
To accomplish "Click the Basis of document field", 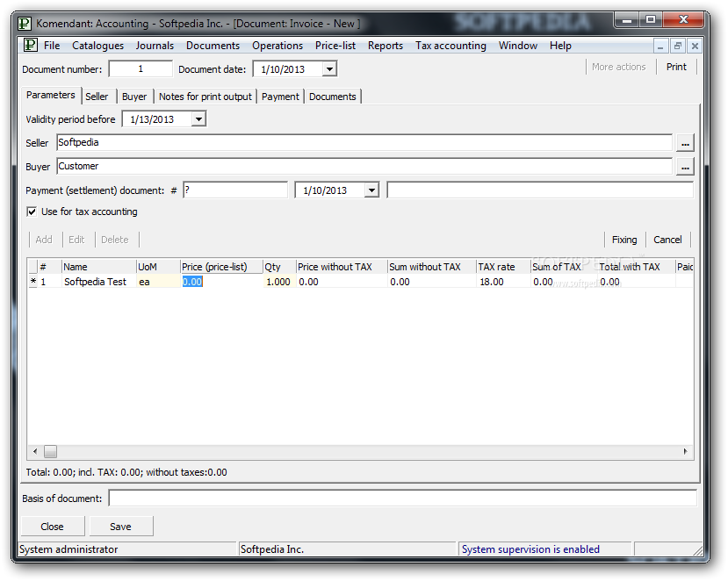I will 402,499.
